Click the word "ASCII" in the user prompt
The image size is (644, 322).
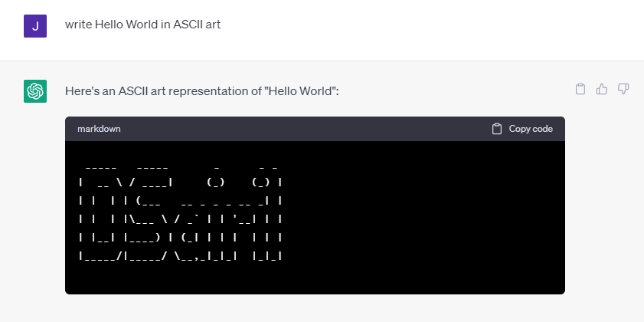click(184, 25)
